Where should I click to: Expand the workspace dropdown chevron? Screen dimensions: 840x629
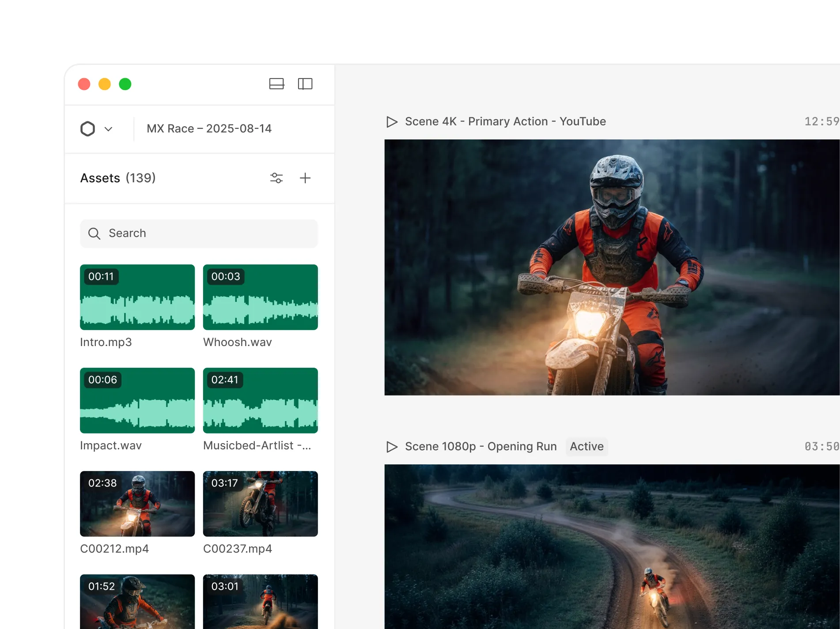pyautogui.click(x=108, y=129)
